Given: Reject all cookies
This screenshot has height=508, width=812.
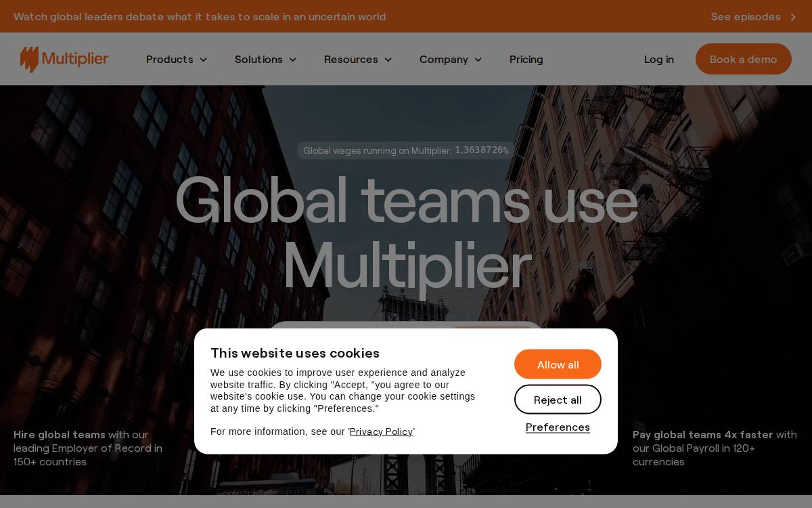Looking at the screenshot, I should pyautogui.click(x=558, y=400).
